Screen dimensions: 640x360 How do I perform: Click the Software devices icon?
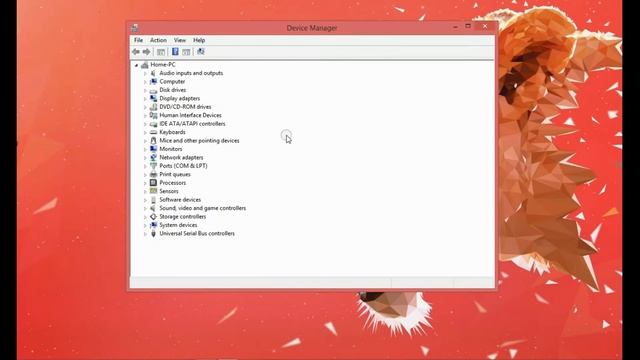click(153, 200)
